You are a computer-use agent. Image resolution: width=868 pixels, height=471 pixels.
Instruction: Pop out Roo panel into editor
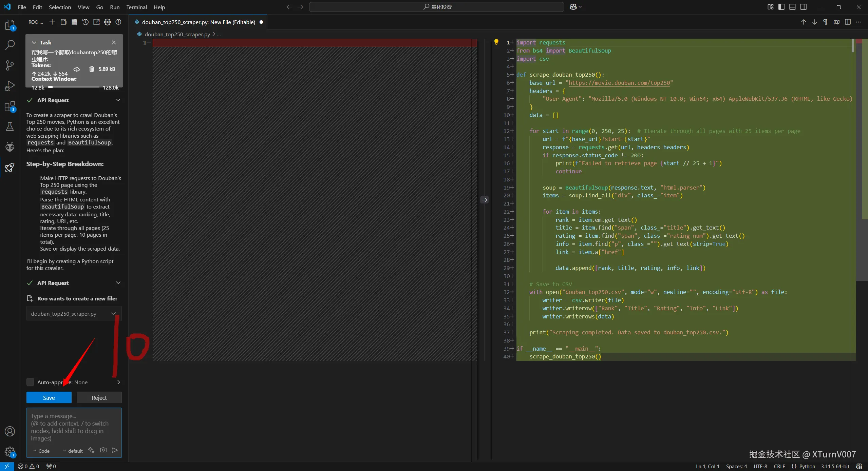pos(96,22)
